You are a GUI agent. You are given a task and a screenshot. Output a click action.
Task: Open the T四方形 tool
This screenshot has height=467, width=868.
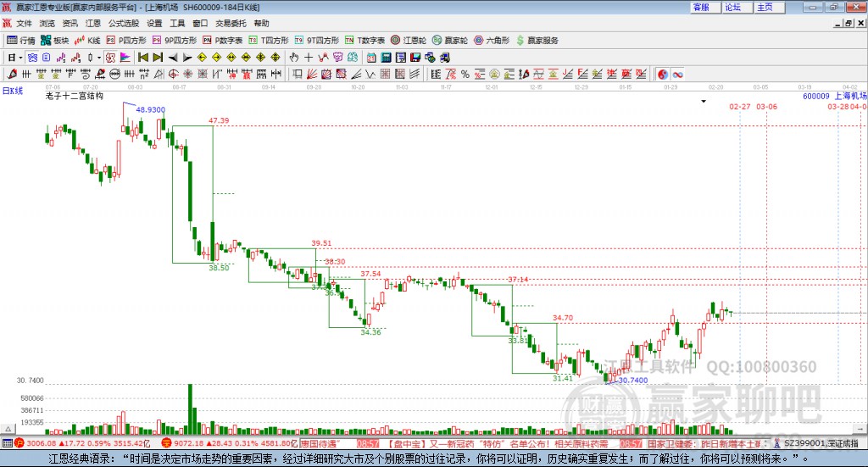tap(269, 41)
